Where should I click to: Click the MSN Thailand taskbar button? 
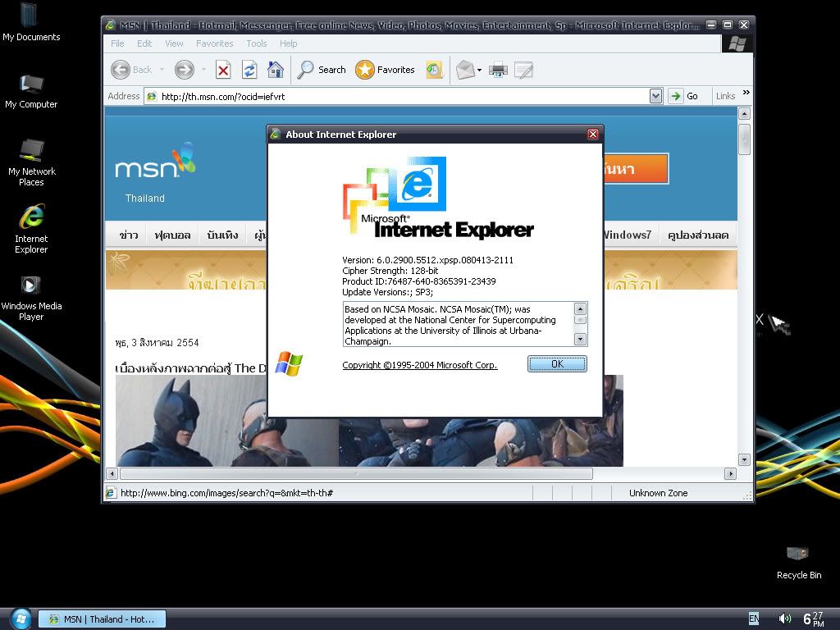coord(102,619)
